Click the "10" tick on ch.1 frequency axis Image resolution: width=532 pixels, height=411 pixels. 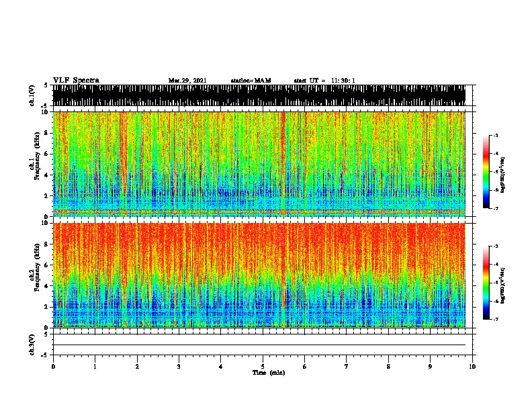pyautogui.click(x=46, y=112)
